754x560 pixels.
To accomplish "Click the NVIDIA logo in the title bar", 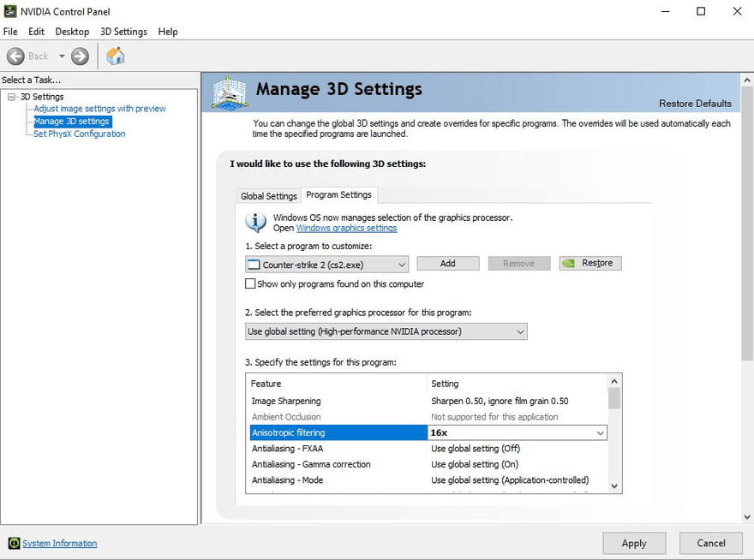I will pyautogui.click(x=11, y=11).
